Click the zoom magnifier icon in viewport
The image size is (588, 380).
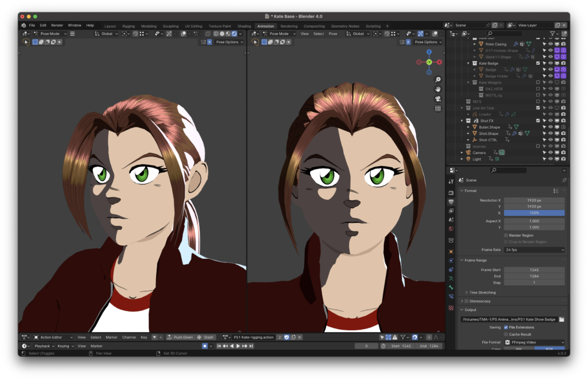point(438,80)
